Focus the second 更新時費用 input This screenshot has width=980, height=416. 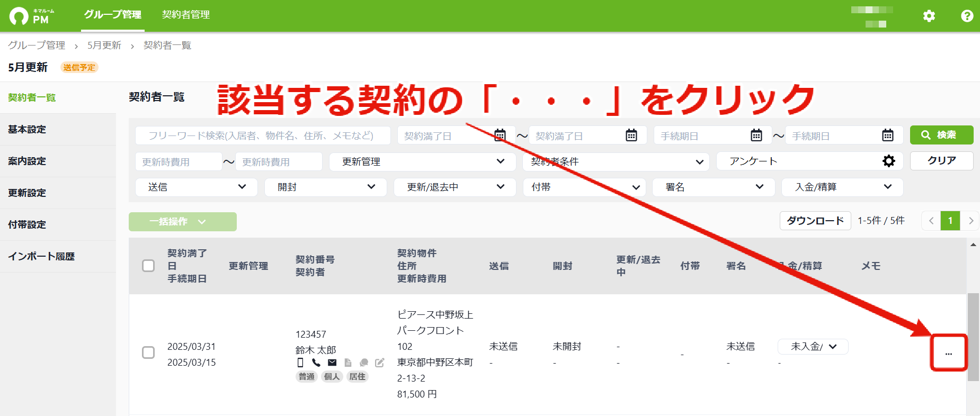pyautogui.click(x=279, y=161)
